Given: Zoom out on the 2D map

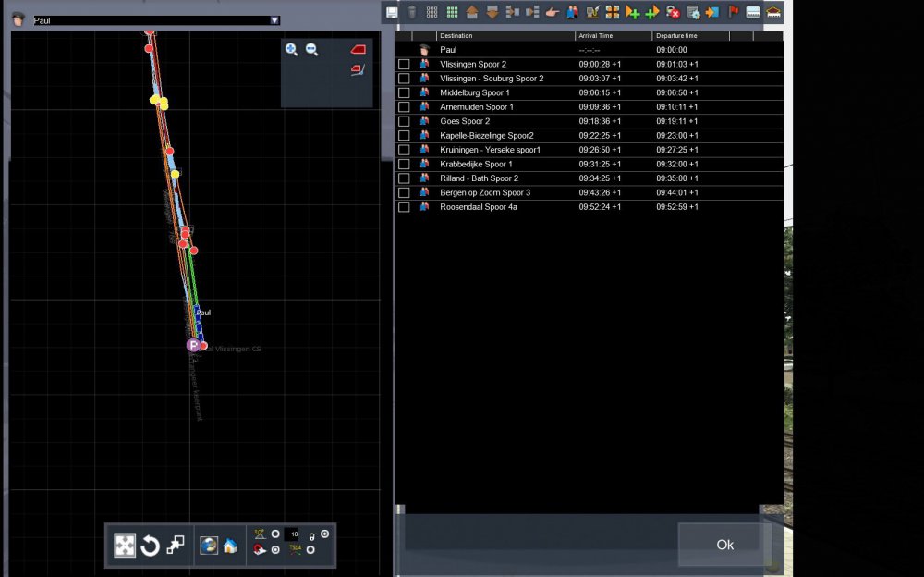Looking at the screenshot, I should 312,50.
